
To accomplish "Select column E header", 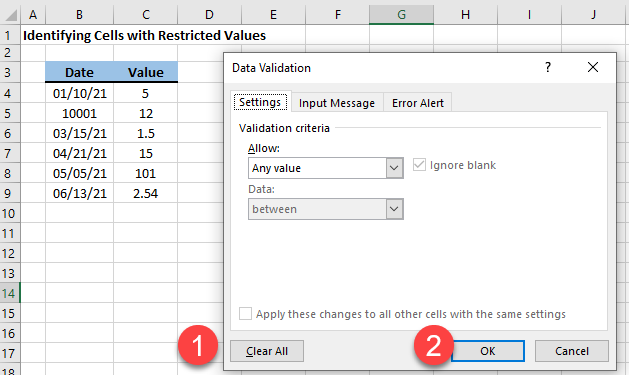I will 274,15.
